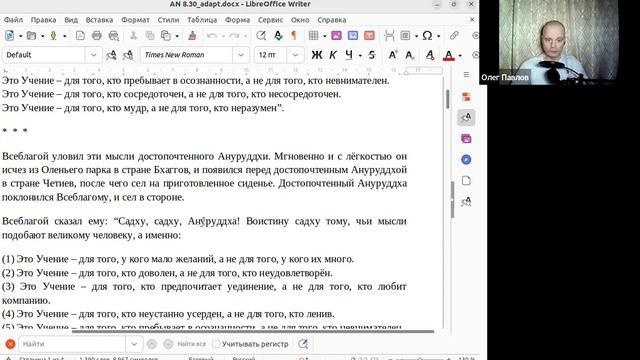
Task: Toggle Strikethrough (S) formatting
Action: coord(372,55)
